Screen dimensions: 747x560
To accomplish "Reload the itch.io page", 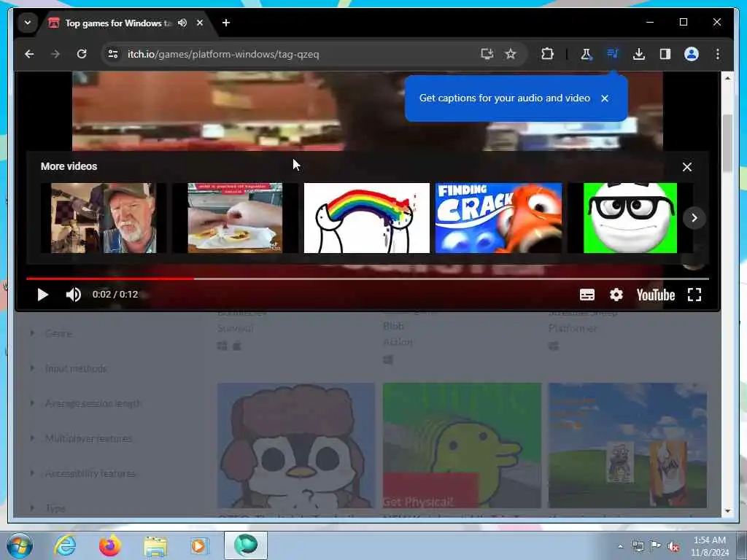I will click(x=82, y=54).
